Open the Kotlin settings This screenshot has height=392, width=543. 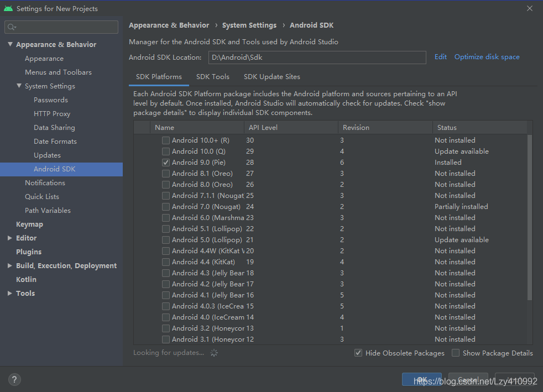tap(26, 279)
